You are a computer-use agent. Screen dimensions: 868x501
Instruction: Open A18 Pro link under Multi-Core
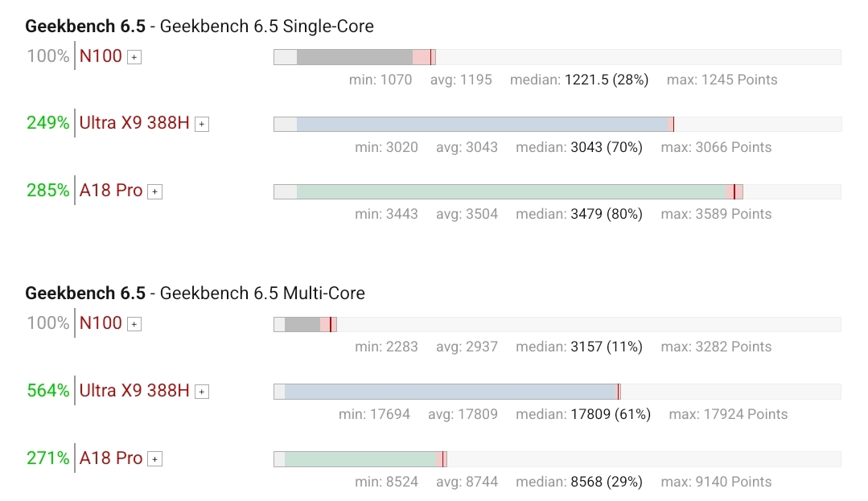pos(111,458)
